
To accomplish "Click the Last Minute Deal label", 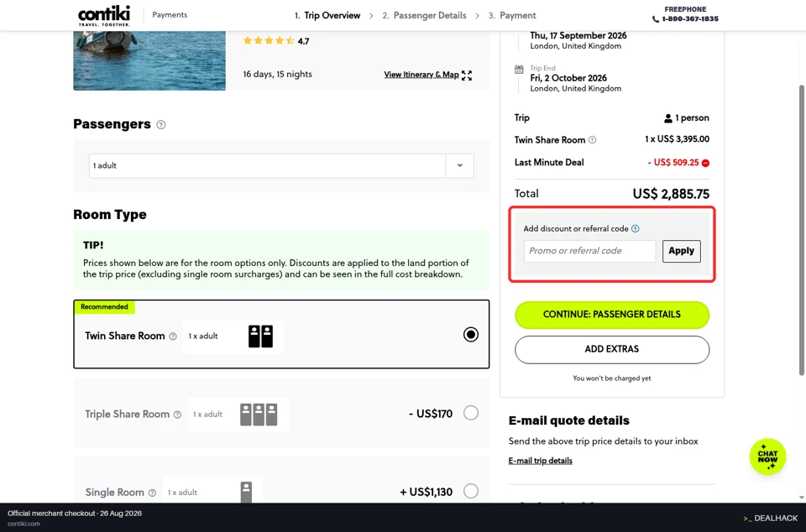I will coord(549,163).
